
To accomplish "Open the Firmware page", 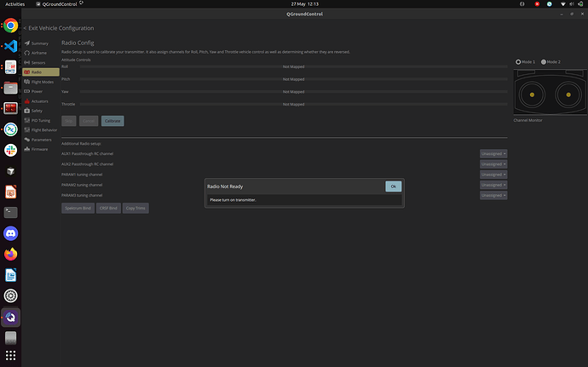I will pyautogui.click(x=41, y=149).
